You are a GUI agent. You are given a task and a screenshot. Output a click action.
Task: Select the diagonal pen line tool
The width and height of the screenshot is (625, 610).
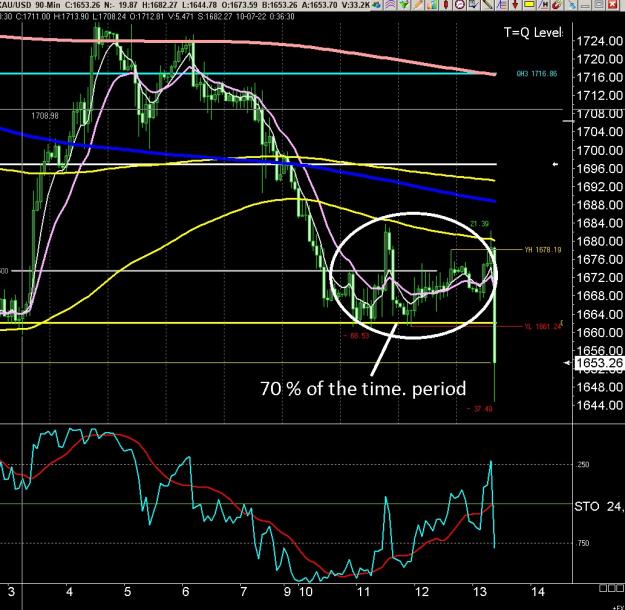click(x=487, y=5)
